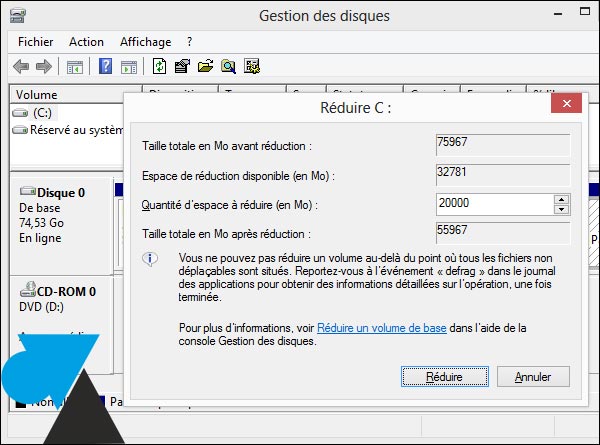The image size is (600, 445).
Task: Minimize the Gestion des disques window
Action: coord(558,13)
